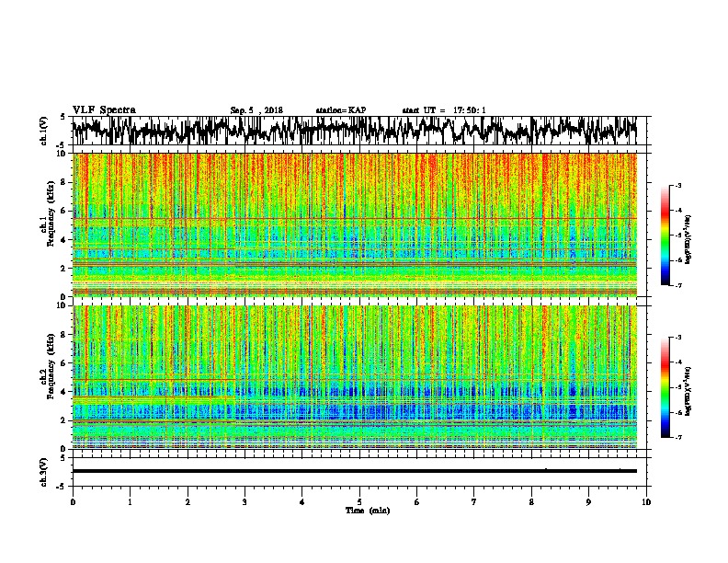Click the ch.2 spectrogram's "8" kHz tick label
Screen dimensions: 728x563
point(64,335)
